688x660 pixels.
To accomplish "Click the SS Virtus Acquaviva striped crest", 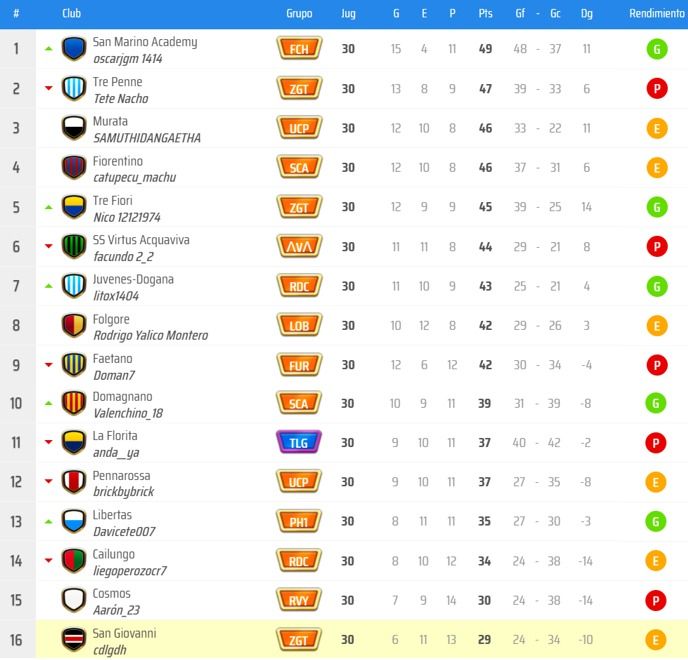I will tap(73, 247).
